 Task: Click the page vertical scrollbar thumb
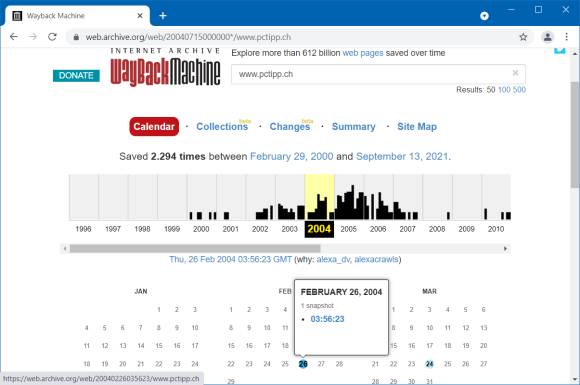pyautogui.click(x=574, y=135)
